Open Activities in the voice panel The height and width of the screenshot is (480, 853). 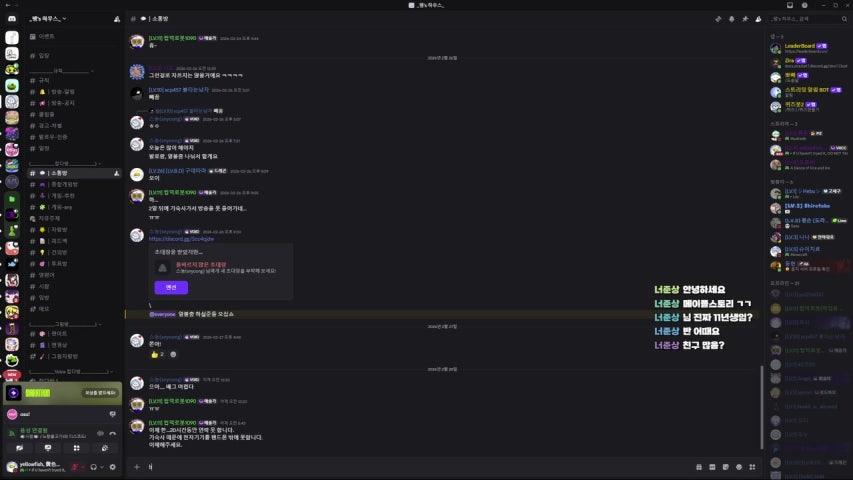point(76,448)
